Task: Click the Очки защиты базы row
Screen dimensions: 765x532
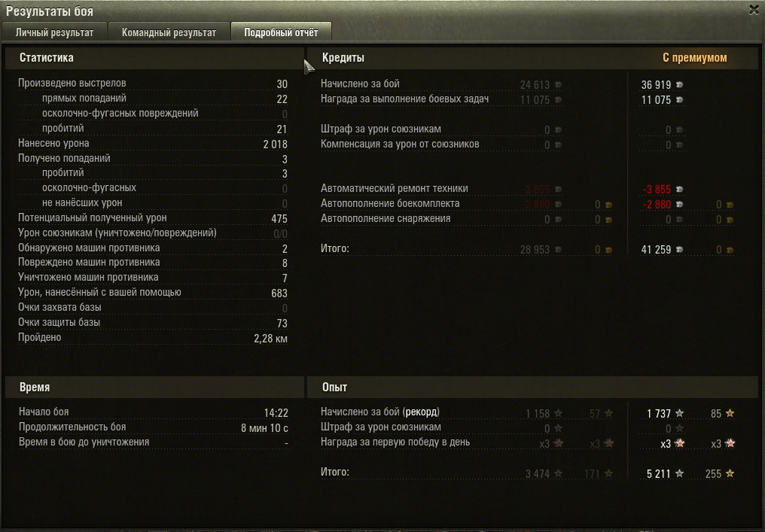Action: (x=153, y=323)
